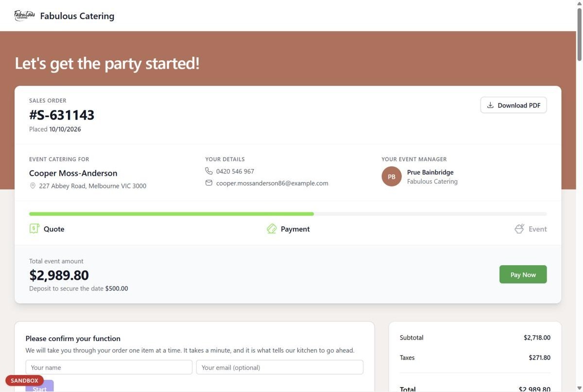Viewport: 583px width, 392px height.
Task: Click the deposit amount $500.00
Action: coord(117,289)
